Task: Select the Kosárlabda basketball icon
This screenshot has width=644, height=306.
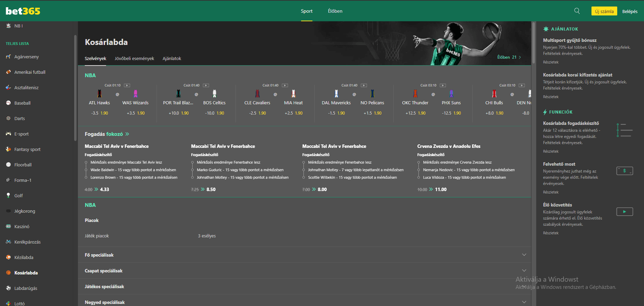Action: (9, 273)
